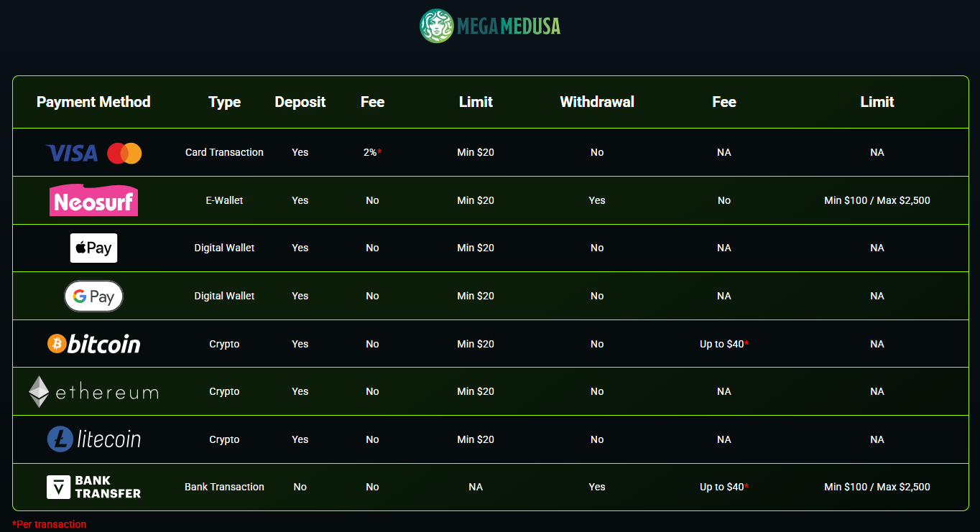Pick the Litecoin logo
This screenshot has height=532, width=980.
coord(93,439)
